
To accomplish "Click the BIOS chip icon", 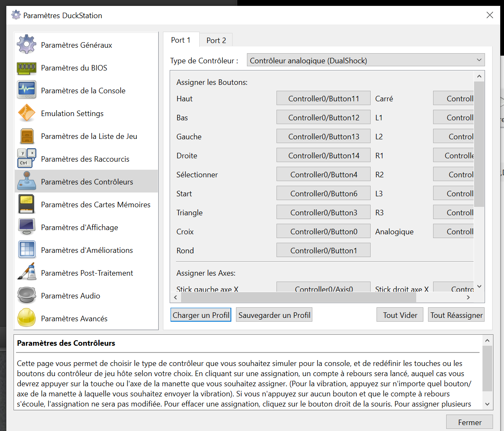I will tap(27, 68).
